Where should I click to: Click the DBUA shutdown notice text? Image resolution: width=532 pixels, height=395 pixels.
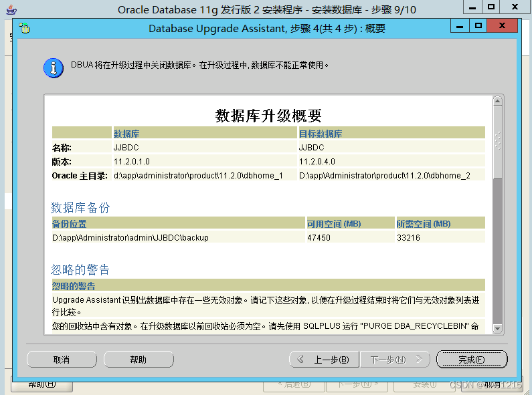coord(200,65)
